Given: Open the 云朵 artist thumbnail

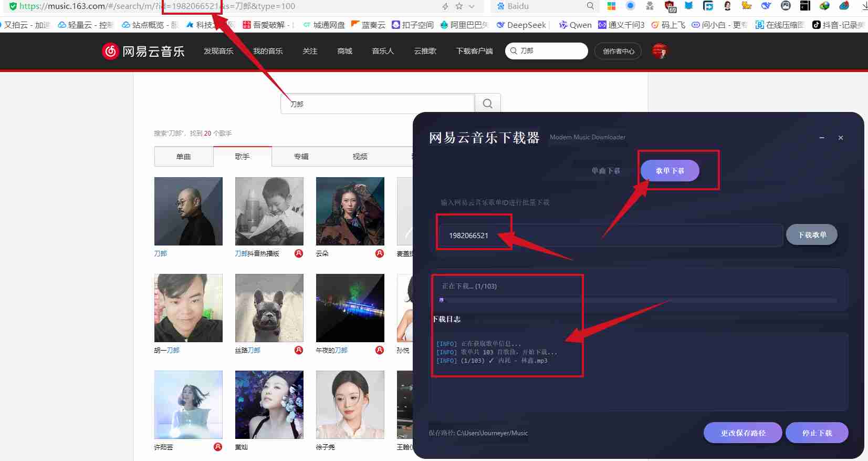Looking at the screenshot, I should coord(350,211).
